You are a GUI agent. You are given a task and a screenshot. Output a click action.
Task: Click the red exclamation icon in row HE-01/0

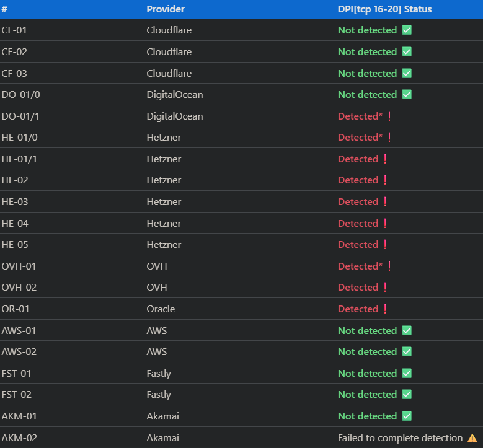389,138
